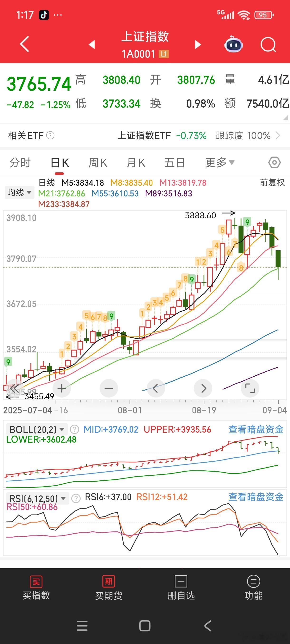Viewport: 290px width, 644px height.
Task: Select the 日K daily tab
Action: point(60,162)
